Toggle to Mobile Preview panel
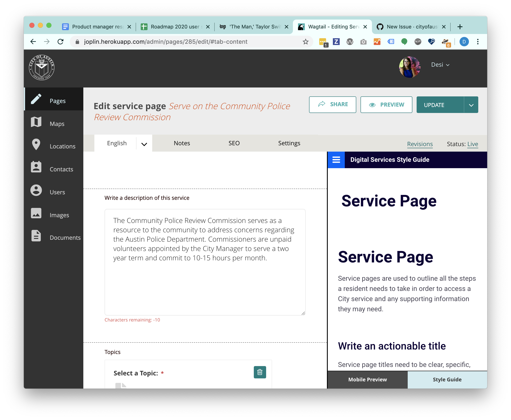The width and height of the screenshot is (511, 420). point(367,379)
